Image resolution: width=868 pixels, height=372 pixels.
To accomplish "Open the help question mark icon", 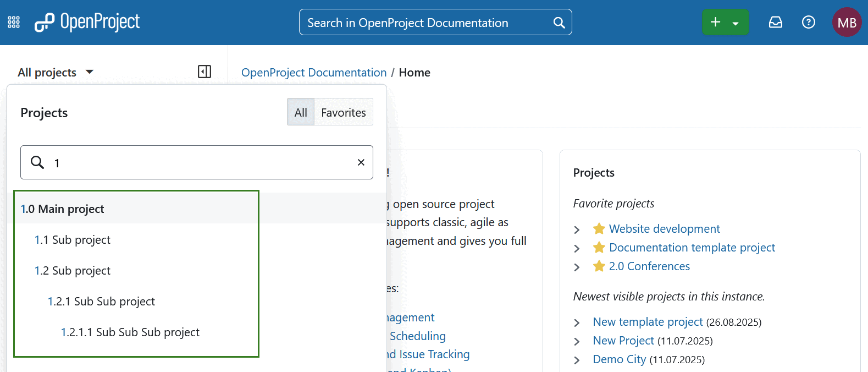I will [808, 22].
